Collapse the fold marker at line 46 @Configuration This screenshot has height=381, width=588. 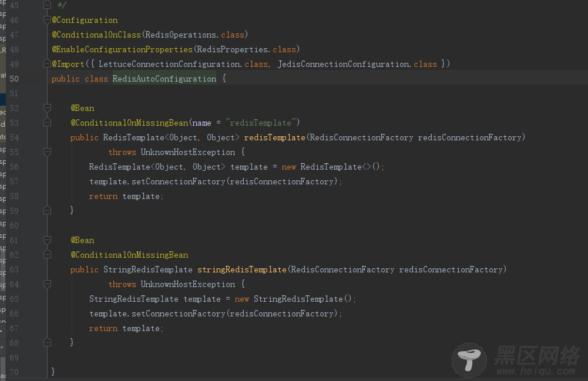[x=47, y=20]
